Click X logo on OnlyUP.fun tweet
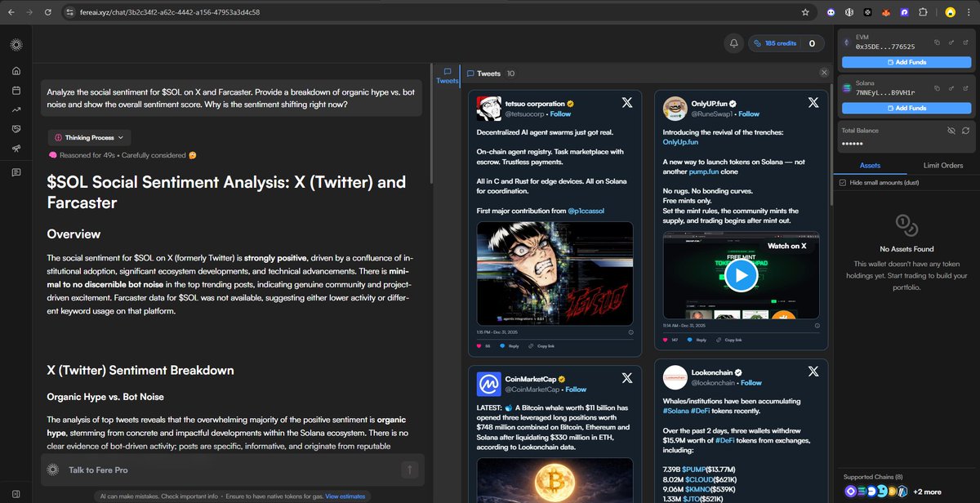Image resolution: width=980 pixels, height=503 pixels. click(x=813, y=103)
